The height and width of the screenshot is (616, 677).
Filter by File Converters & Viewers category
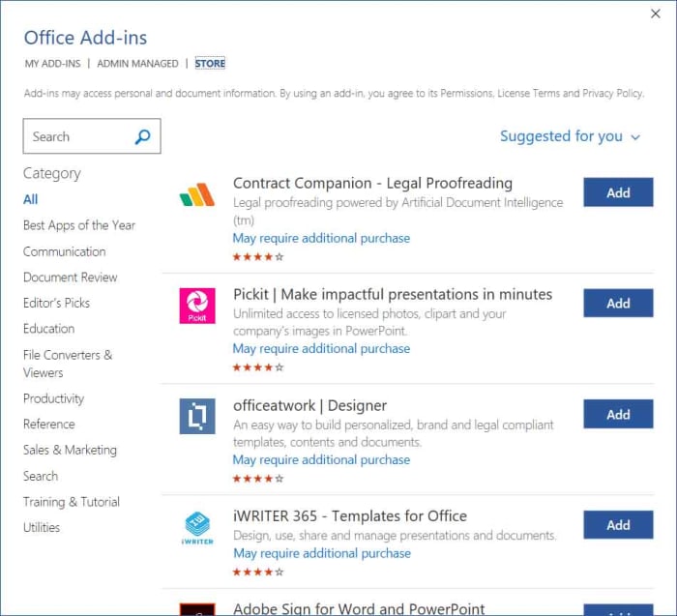click(68, 364)
